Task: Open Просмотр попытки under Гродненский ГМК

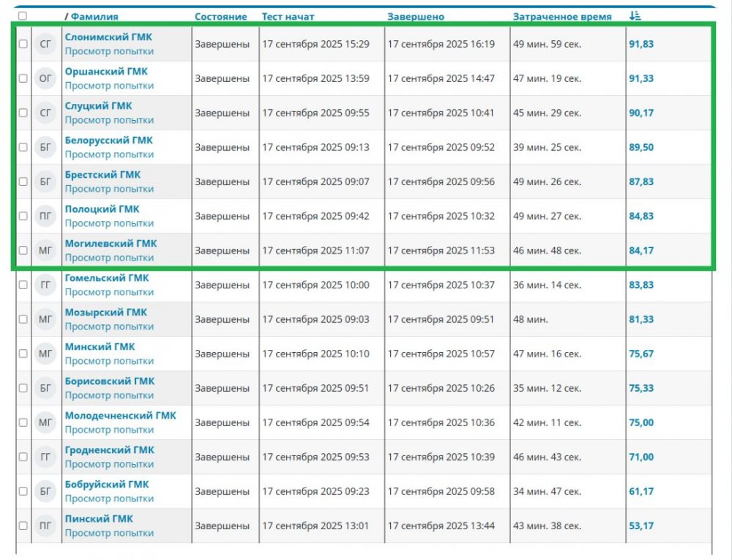Action: 109,464
